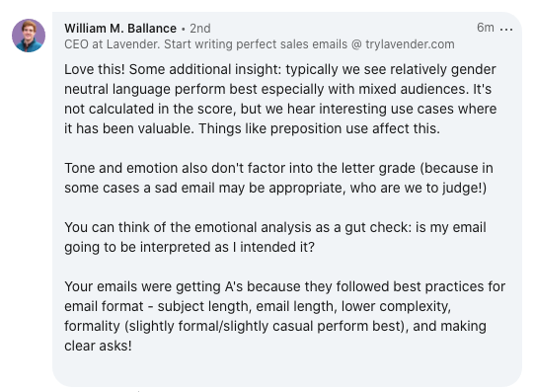Click the words "subject length" in the last paragraph
Viewport: 534px width, 392px height.
pos(204,306)
